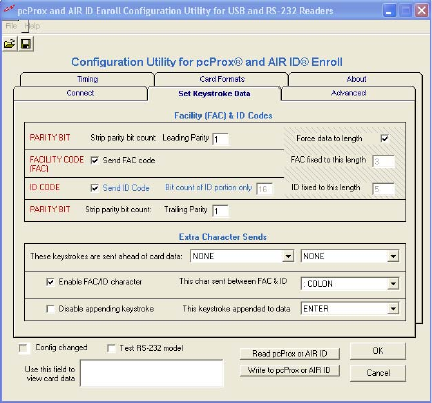This screenshot has height=403, width=432.
Task: Open the Timing tab
Action: [x=87, y=79]
